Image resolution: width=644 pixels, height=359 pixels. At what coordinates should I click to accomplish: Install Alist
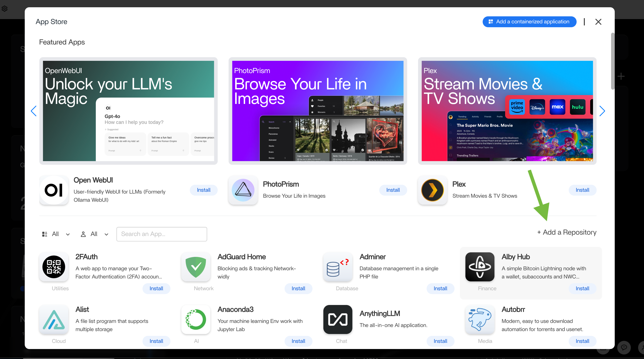(156, 341)
